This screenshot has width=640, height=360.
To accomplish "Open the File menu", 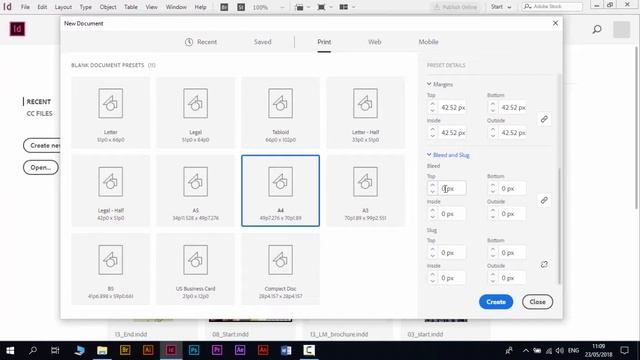I will 25,7.
